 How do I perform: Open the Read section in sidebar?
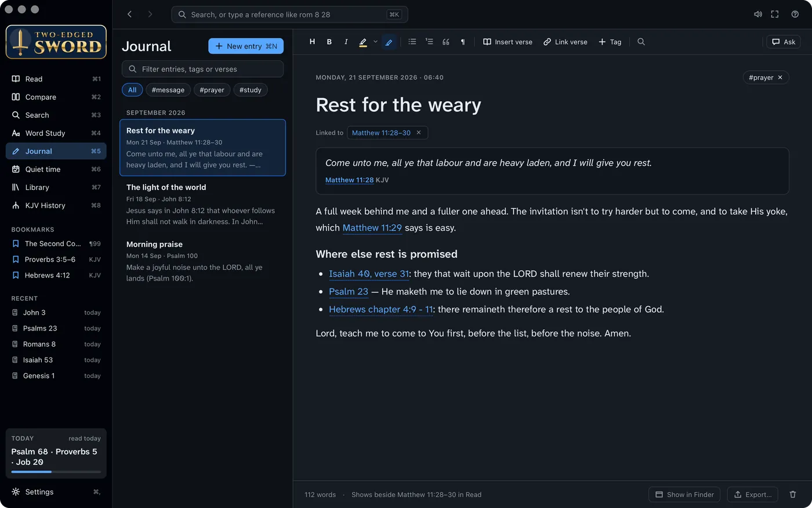tap(56, 79)
